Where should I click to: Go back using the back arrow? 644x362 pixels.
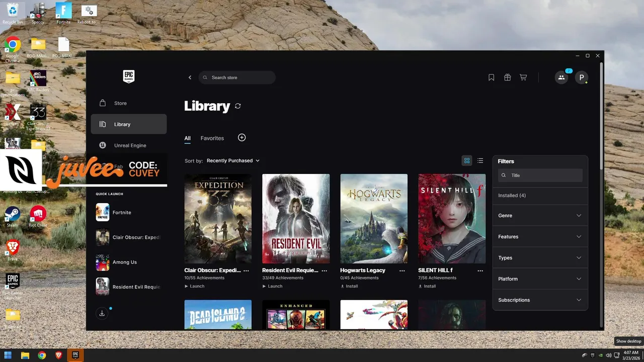(x=190, y=77)
